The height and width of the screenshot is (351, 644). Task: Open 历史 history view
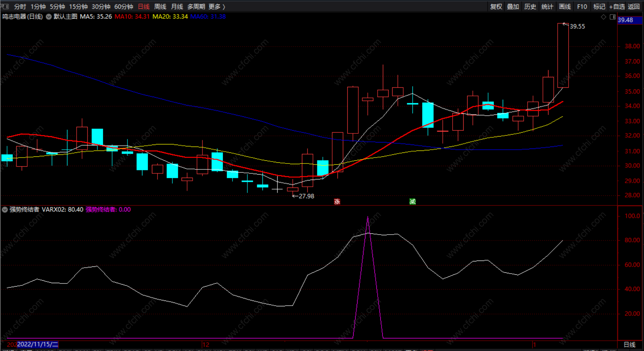530,7
